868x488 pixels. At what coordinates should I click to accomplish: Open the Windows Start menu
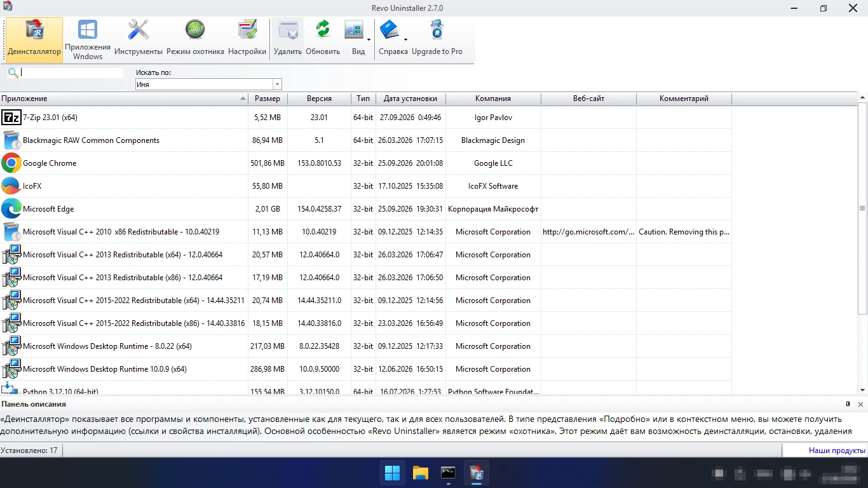(393, 473)
